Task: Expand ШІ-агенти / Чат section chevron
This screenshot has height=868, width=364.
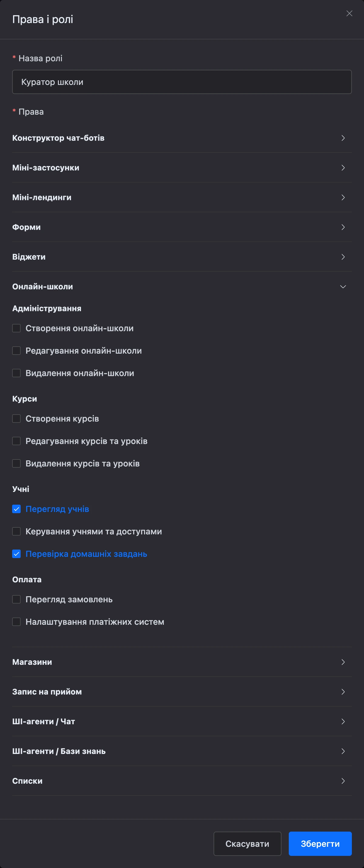Action: (x=343, y=721)
